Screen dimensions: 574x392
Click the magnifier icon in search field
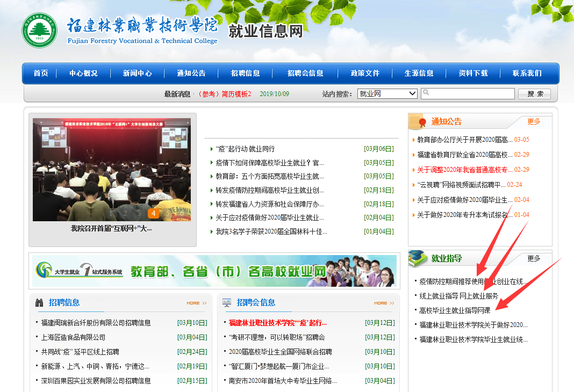click(426, 93)
